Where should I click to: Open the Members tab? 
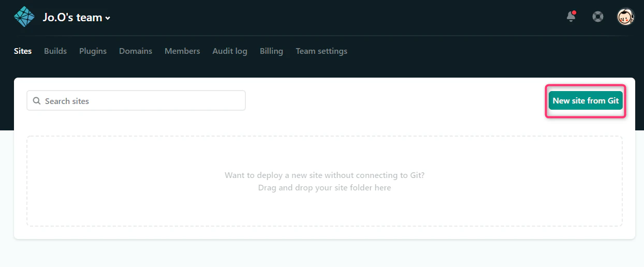pyautogui.click(x=182, y=51)
